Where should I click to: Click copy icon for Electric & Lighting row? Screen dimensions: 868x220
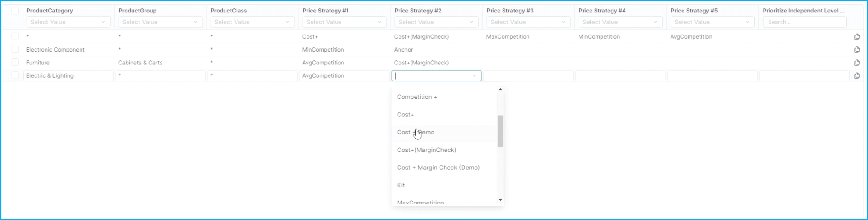[x=856, y=76]
